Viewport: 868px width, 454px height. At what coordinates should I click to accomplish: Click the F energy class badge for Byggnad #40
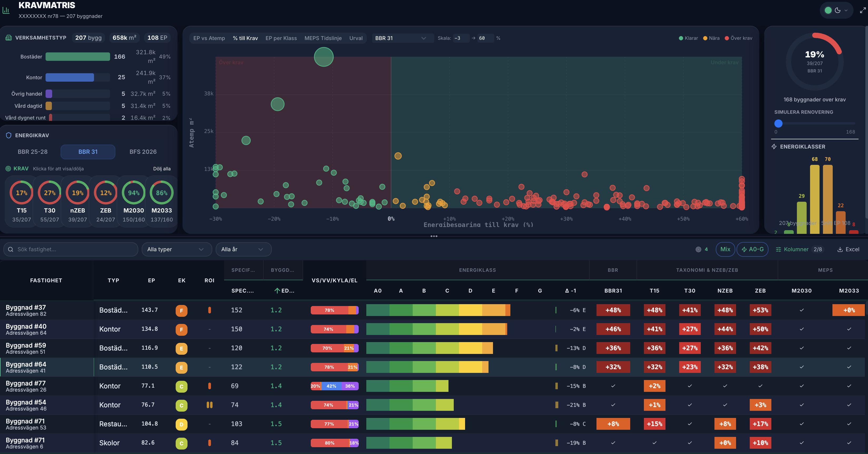(x=181, y=329)
